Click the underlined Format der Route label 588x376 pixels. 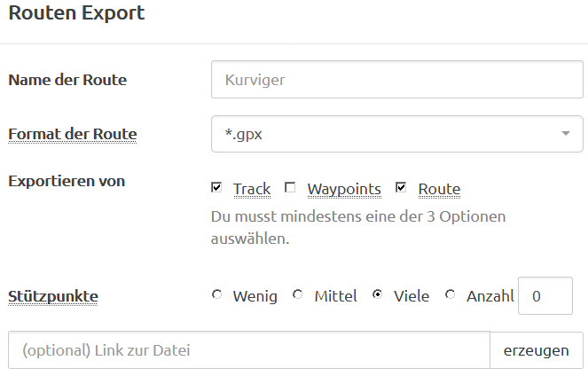click(73, 135)
